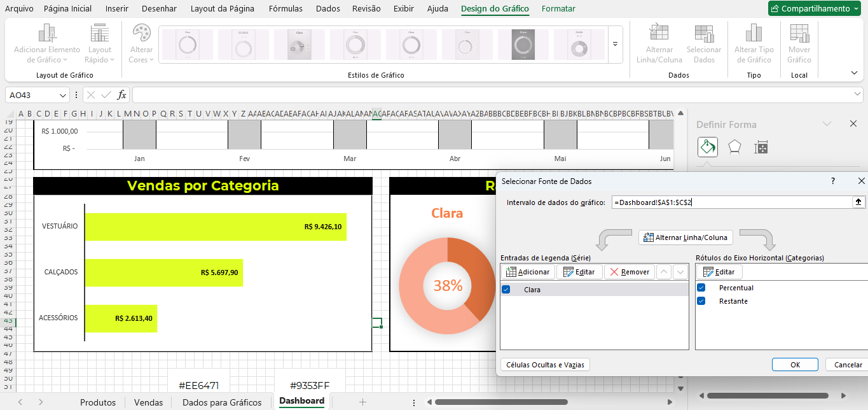Uncheck the Restante category checkbox
The width and height of the screenshot is (868, 410).
pyautogui.click(x=701, y=301)
